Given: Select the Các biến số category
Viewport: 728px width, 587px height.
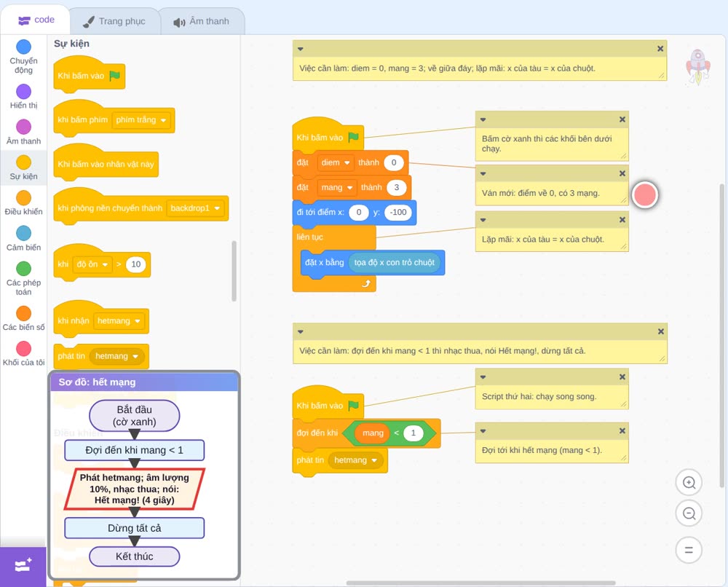Looking at the screenshot, I should tap(24, 313).
